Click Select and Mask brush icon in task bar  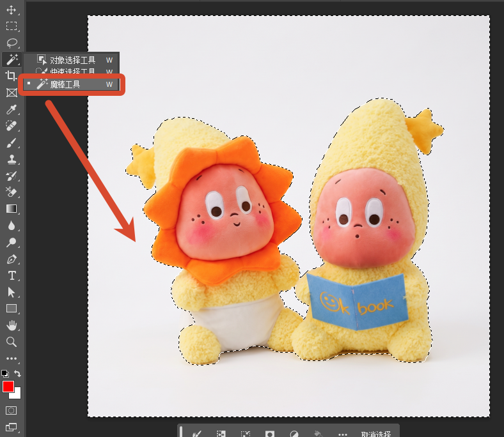197,433
